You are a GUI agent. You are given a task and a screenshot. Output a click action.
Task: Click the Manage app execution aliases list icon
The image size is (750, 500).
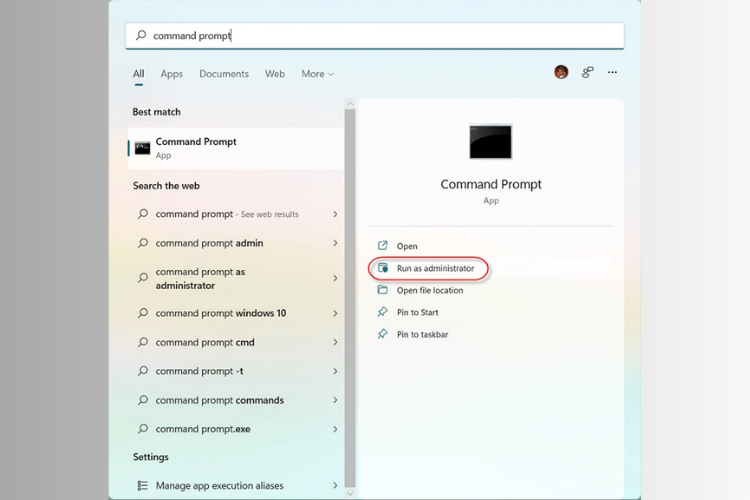143,486
